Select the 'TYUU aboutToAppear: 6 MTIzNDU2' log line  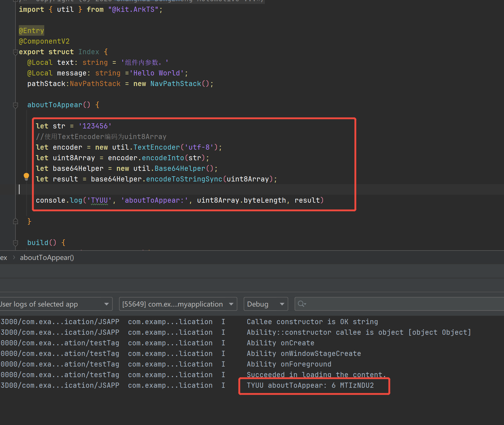[x=310, y=385]
